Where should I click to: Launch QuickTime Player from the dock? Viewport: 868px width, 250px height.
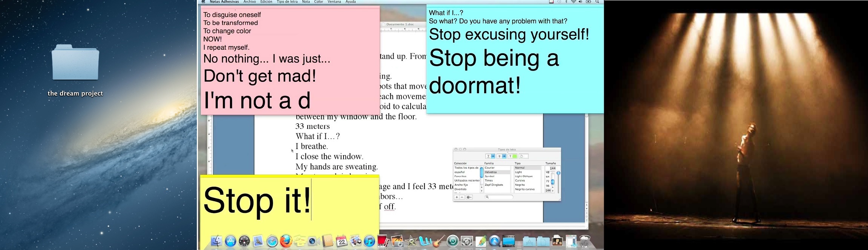[x=495, y=241]
